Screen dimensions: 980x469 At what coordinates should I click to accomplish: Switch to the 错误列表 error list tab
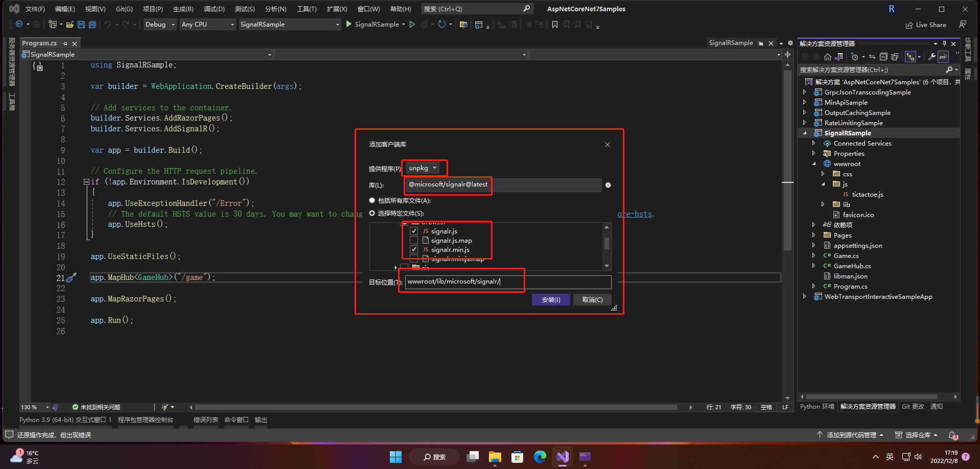point(205,420)
